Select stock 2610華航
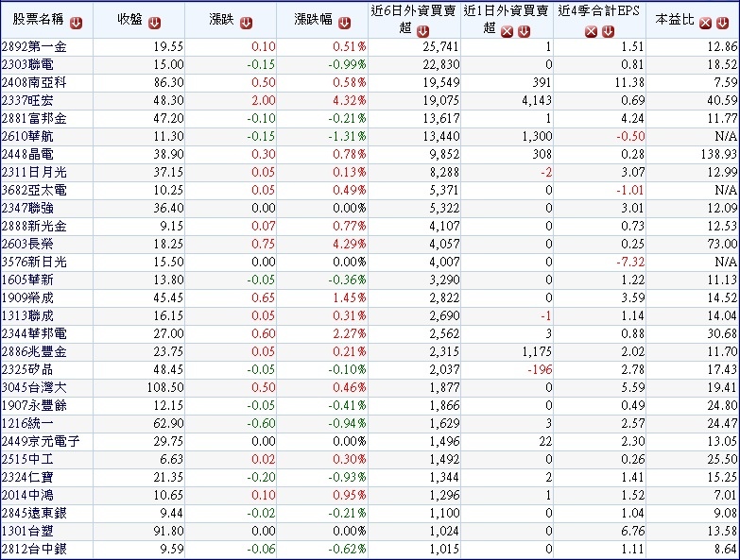 click(x=27, y=136)
